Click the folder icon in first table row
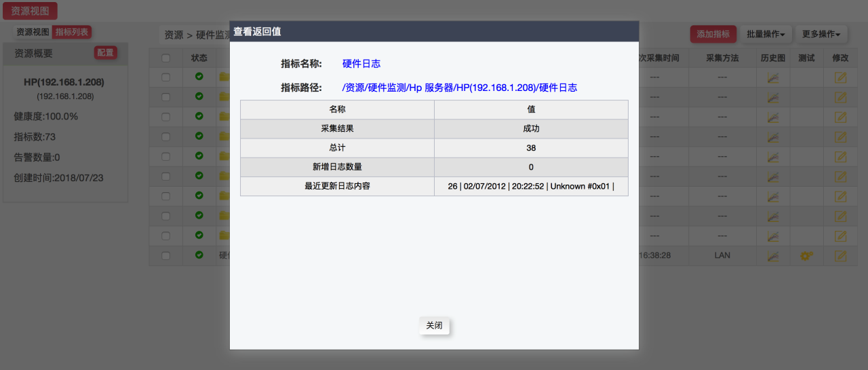Viewport: 868px width, 370px height. coord(224,77)
